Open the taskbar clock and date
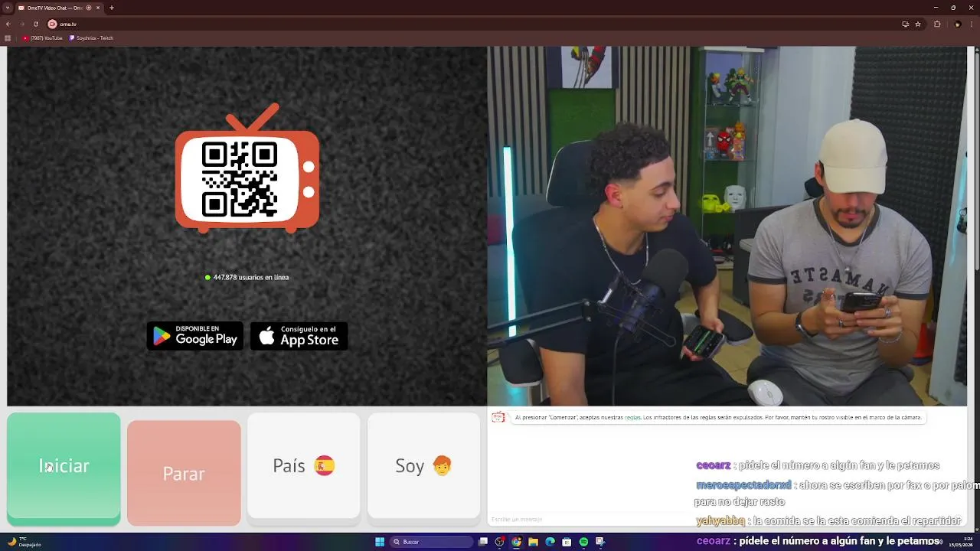This screenshot has width=980, height=551. tap(960, 542)
